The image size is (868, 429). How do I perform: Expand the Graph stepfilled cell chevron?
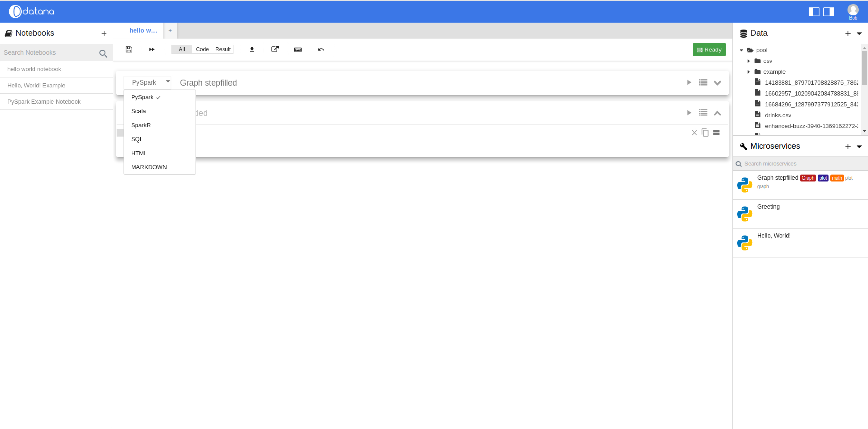(x=717, y=83)
